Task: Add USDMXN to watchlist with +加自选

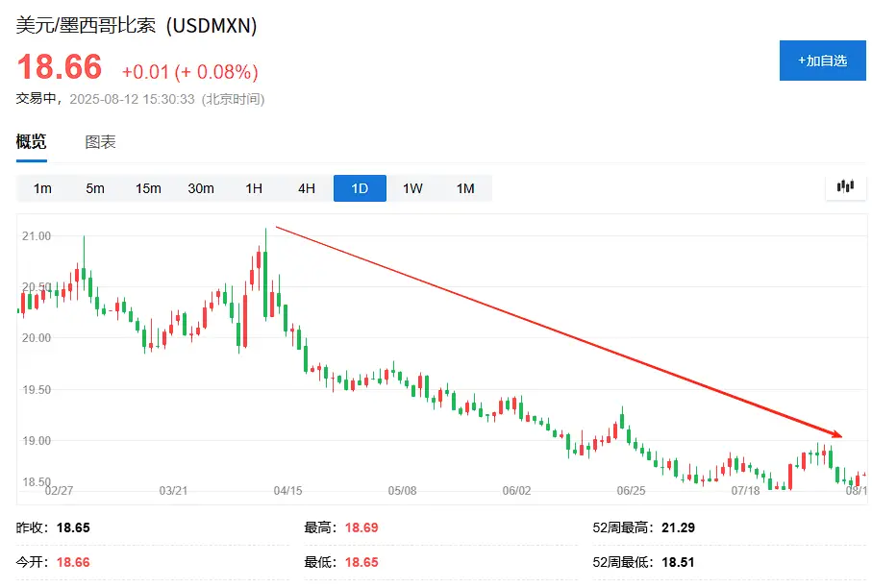Action: pyautogui.click(x=823, y=61)
